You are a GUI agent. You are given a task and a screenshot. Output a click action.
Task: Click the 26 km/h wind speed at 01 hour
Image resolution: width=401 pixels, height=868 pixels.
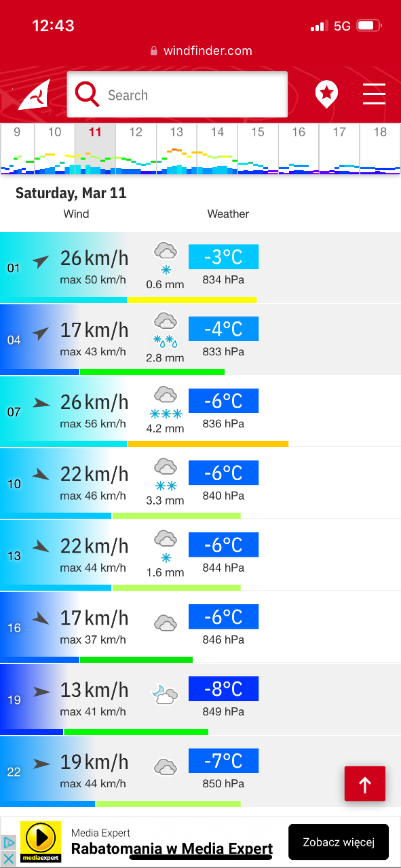(x=94, y=258)
